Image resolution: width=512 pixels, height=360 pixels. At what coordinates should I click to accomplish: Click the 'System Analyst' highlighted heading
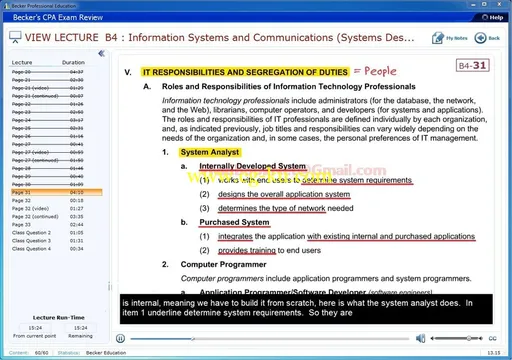coord(210,152)
